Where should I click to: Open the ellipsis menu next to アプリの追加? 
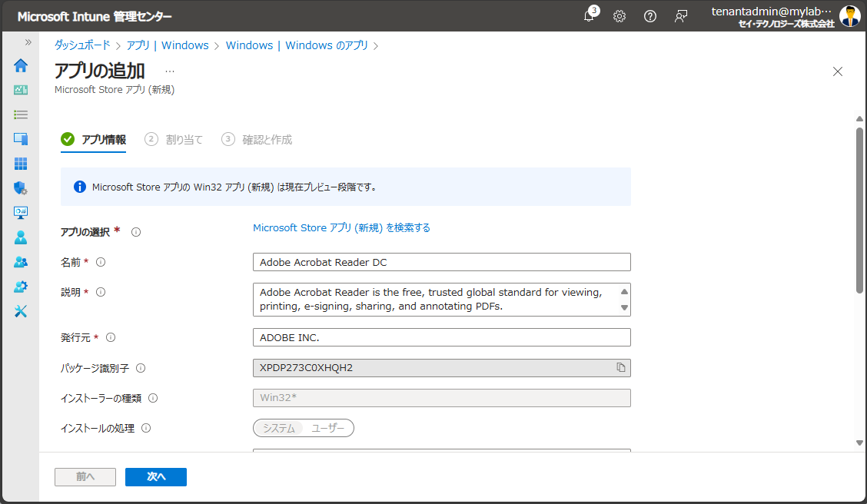click(x=169, y=70)
